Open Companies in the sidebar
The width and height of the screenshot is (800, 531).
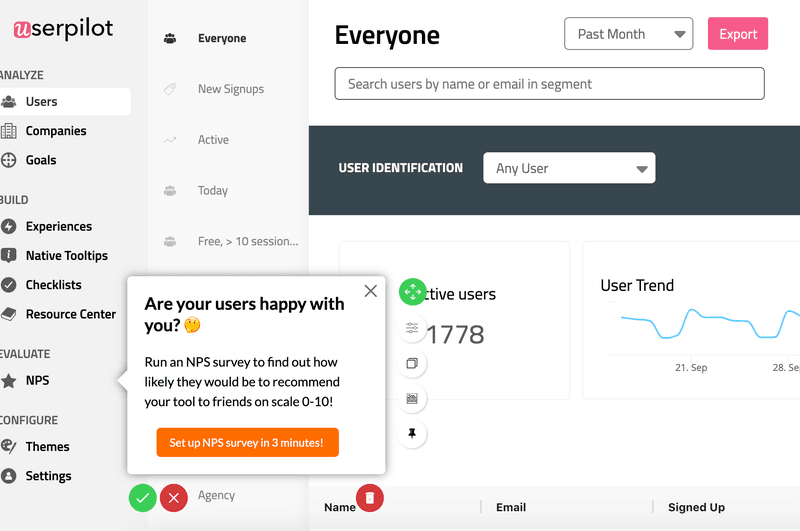pos(56,131)
